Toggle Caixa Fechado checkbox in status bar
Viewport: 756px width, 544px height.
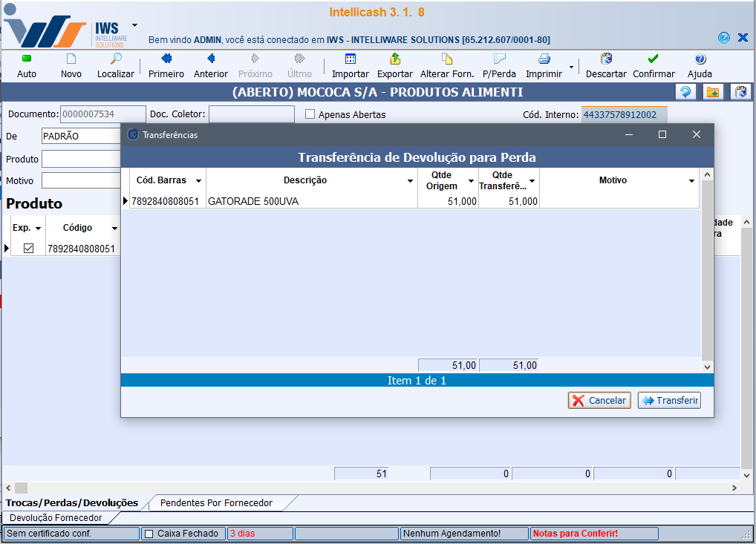[149, 534]
